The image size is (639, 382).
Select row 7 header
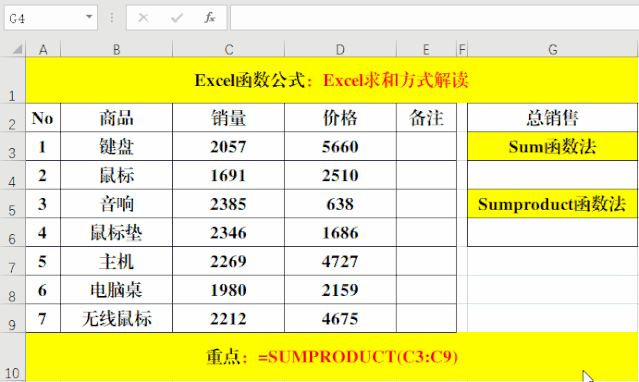[x=12, y=261]
